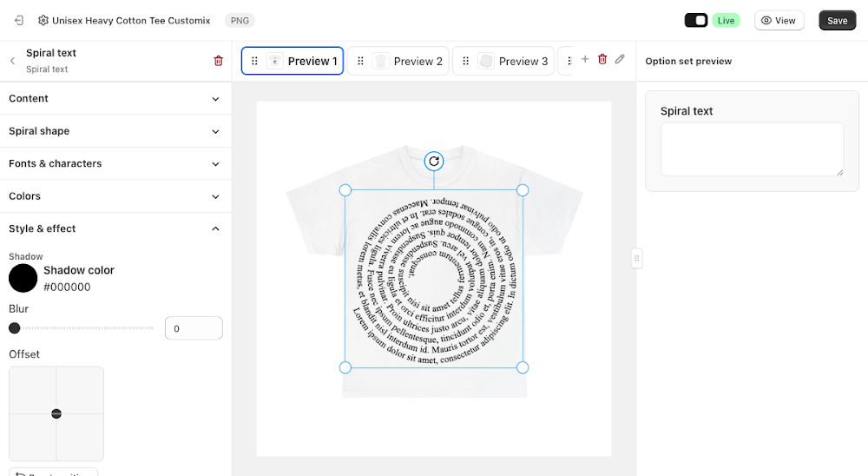Edit the preview with the pencil icon
The width and height of the screenshot is (868, 476).
click(x=620, y=59)
